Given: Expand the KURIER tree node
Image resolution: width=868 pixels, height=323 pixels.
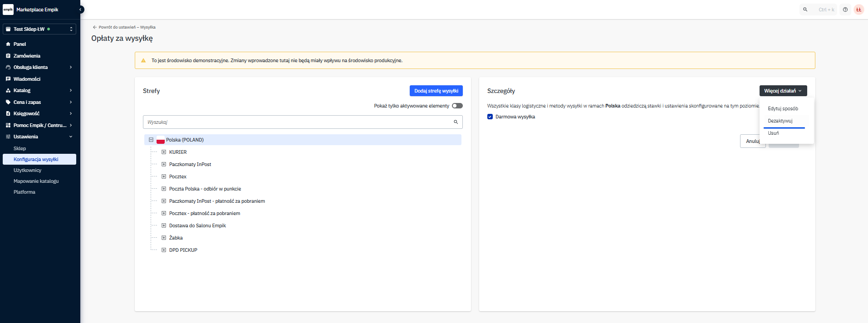Looking at the screenshot, I should 164,152.
